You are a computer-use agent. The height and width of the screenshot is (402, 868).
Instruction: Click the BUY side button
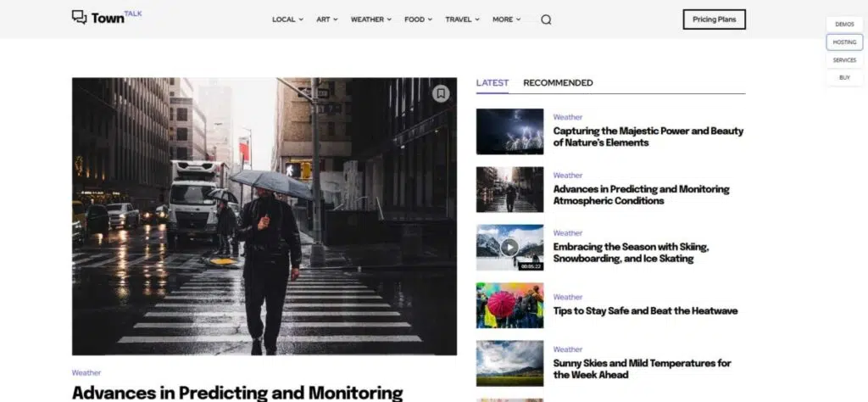click(x=844, y=77)
